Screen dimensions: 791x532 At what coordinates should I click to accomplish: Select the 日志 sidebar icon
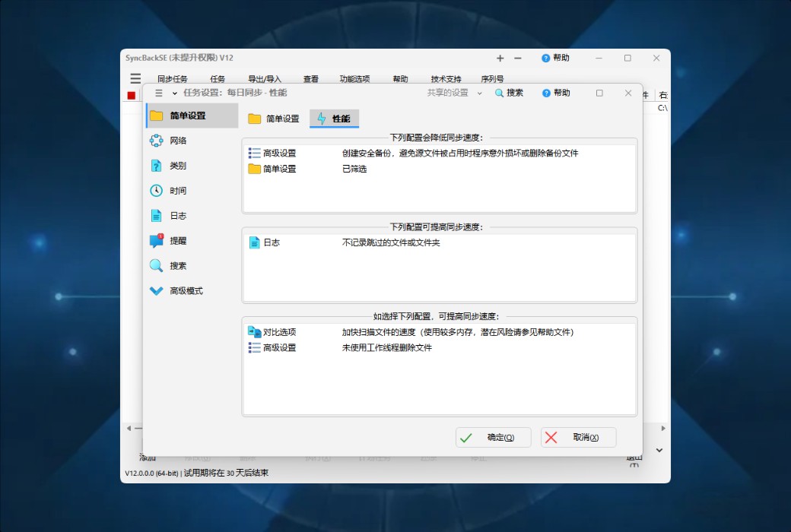click(156, 215)
